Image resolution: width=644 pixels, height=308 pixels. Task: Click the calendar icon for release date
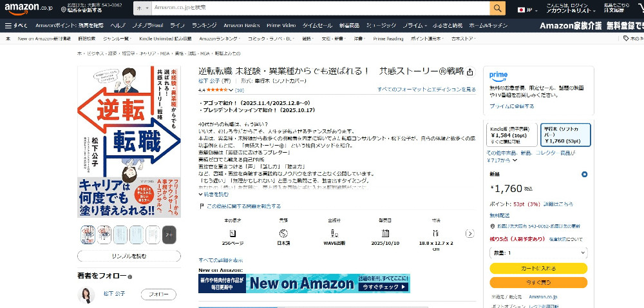pyautogui.click(x=385, y=233)
